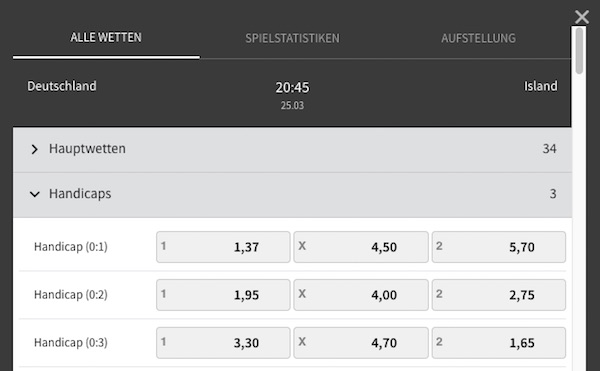Select the Alle Wetten tab
The height and width of the screenshot is (371, 600).
coord(106,37)
